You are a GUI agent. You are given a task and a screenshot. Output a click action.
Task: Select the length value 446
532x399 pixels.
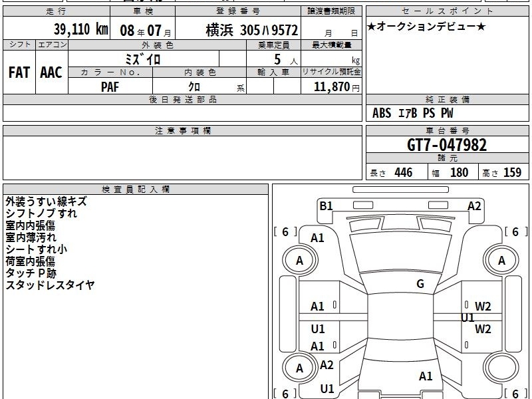coord(404,172)
